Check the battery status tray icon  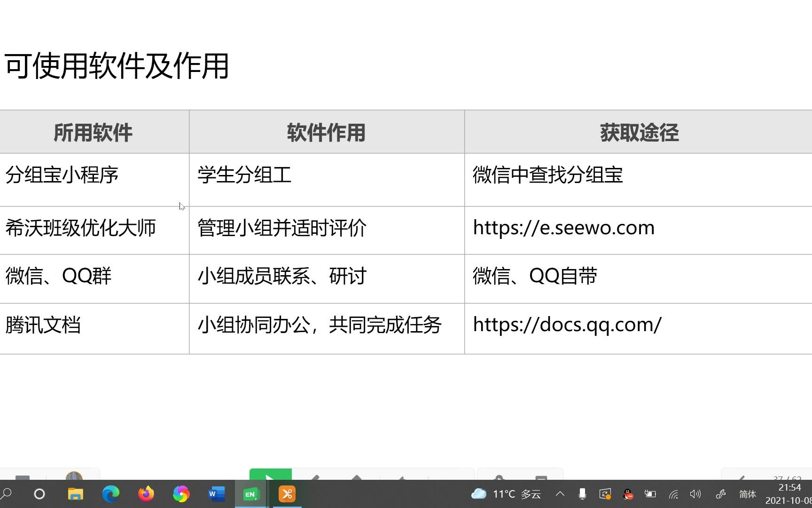click(650, 494)
